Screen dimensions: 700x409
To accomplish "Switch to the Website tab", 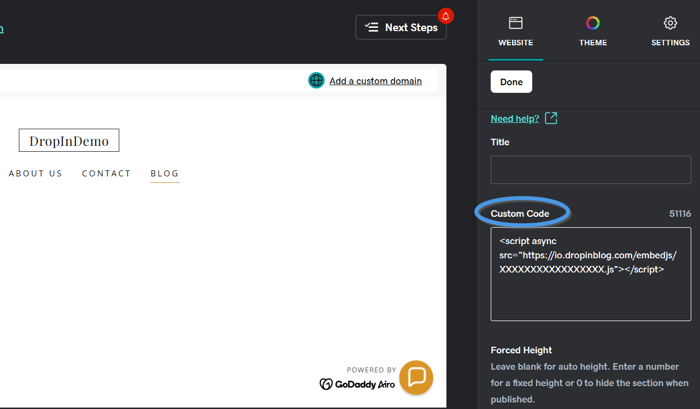I will click(x=516, y=31).
